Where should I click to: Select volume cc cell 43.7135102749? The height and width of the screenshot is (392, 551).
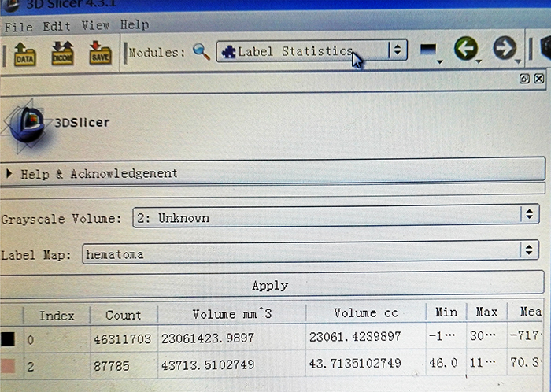(366, 363)
